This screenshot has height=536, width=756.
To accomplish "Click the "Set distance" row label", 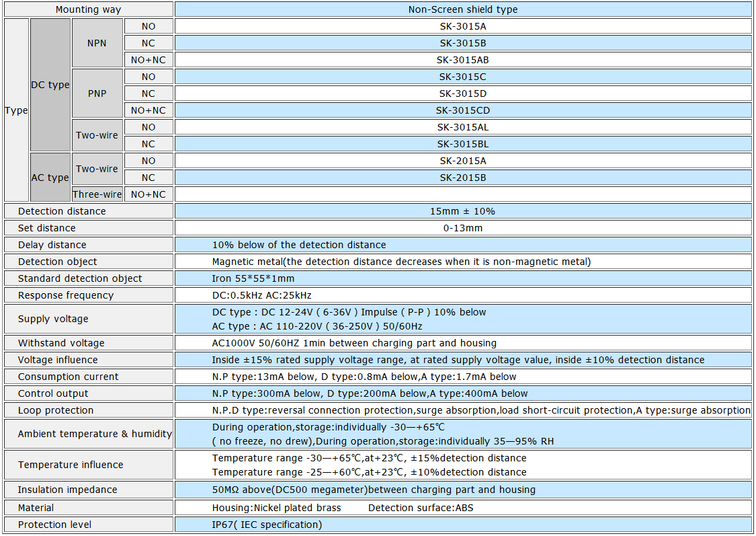I will click(x=47, y=228).
